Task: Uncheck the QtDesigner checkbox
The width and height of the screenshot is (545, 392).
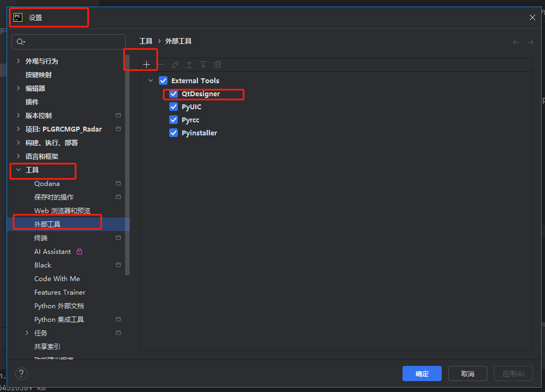Action: [x=173, y=94]
